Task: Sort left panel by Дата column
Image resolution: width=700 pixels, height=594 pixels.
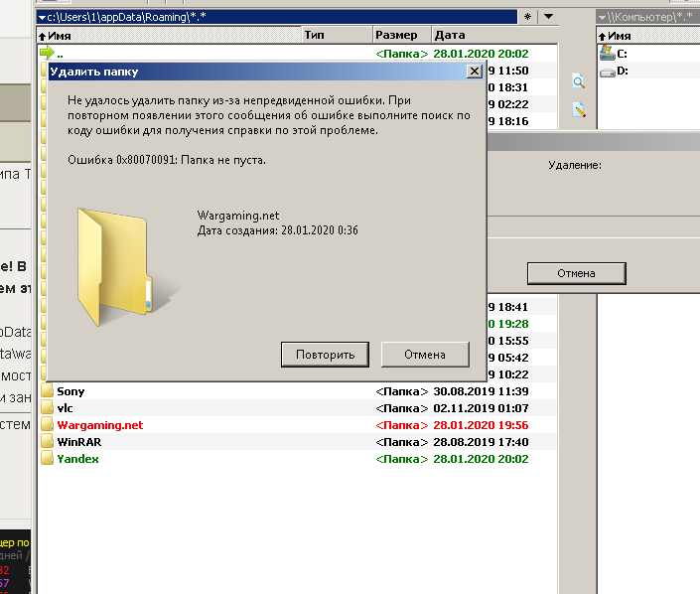Action: [x=494, y=36]
